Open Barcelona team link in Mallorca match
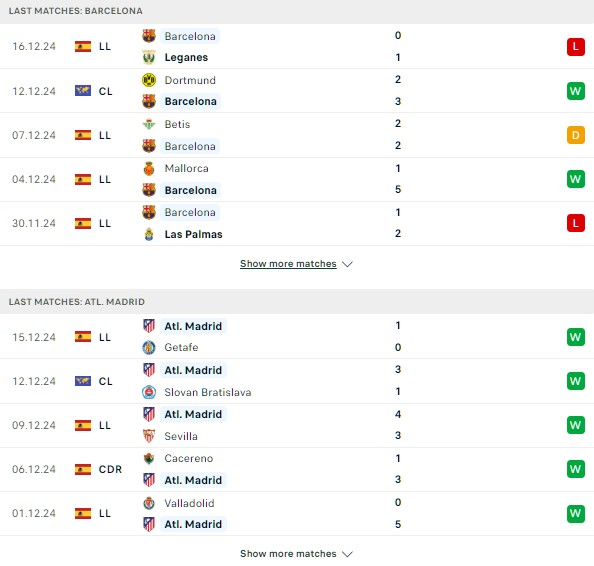The height and width of the screenshot is (566, 594). [191, 190]
